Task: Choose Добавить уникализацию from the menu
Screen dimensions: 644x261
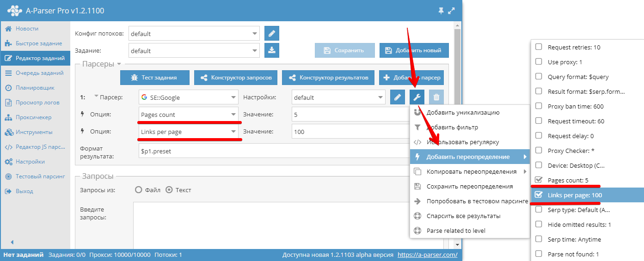Action: 470,112
